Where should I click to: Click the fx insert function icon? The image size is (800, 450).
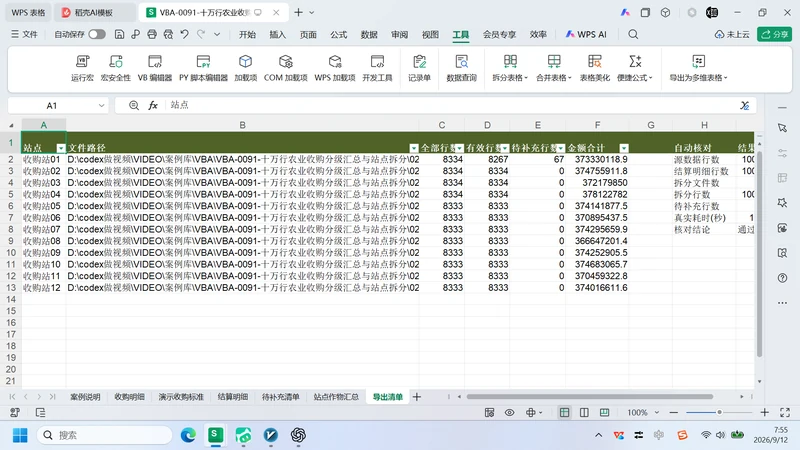pyautogui.click(x=153, y=105)
